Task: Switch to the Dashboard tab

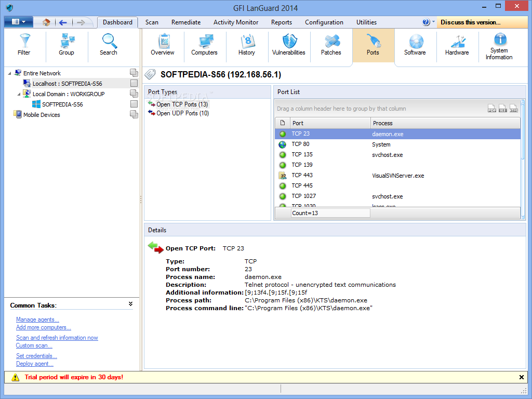Action: point(117,22)
